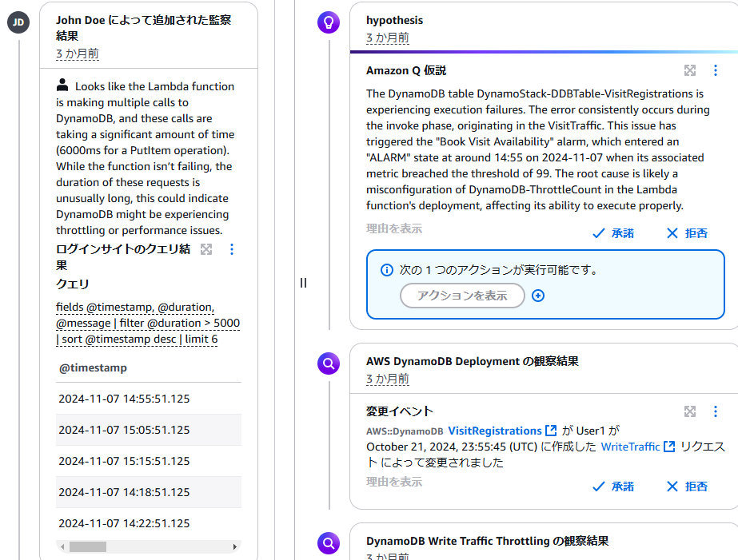The height and width of the screenshot is (560, 738).
Task: Click the 次の 1 つのアクションが実行可能です notice text
Action: pyautogui.click(x=499, y=270)
